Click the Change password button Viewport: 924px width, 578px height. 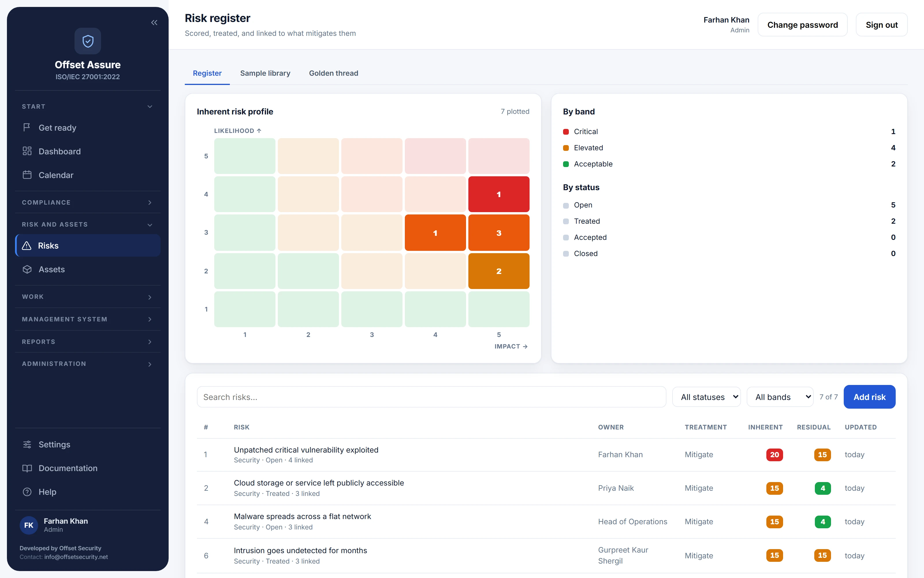pos(803,25)
